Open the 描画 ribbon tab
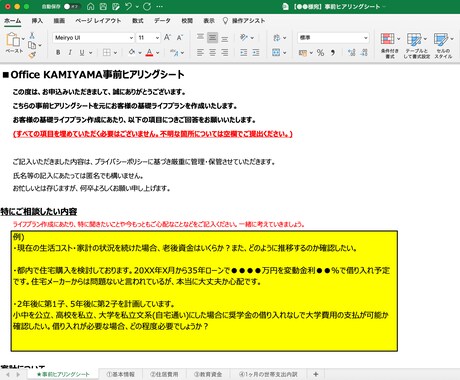The height and width of the screenshot is (380, 460). pyautogui.click(x=59, y=21)
